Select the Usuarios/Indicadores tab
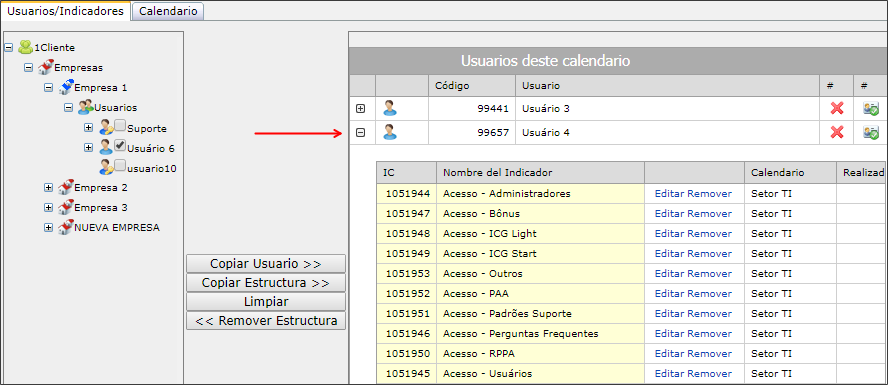Screen dimensions: 888x385 (66, 11)
